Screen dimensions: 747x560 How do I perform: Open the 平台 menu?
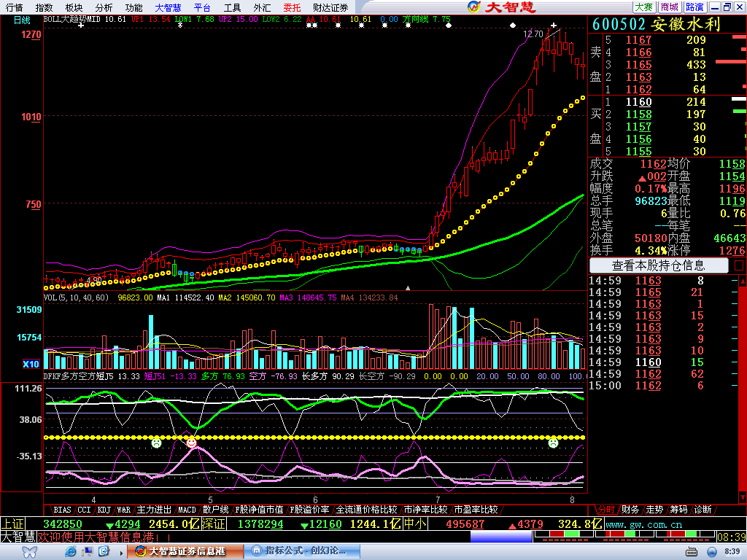202,7
